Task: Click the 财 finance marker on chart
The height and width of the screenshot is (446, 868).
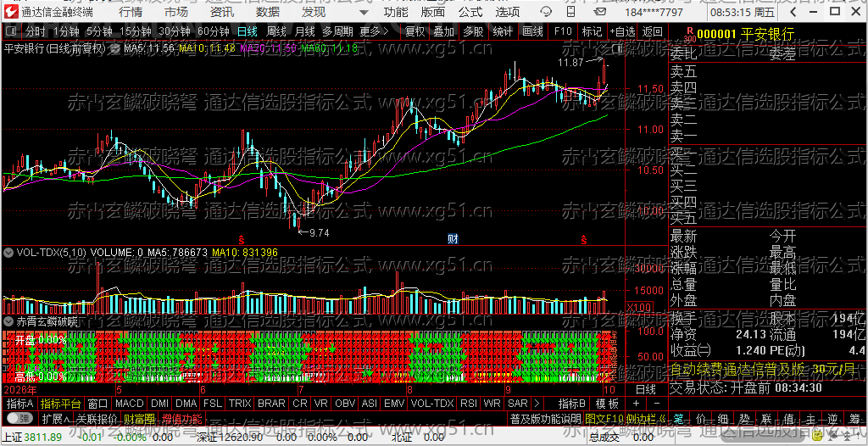Action: click(453, 239)
